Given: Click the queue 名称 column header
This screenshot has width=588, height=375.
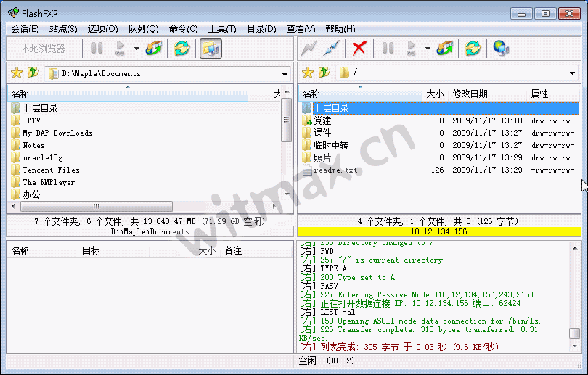Looking at the screenshot, I should [x=43, y=250].
